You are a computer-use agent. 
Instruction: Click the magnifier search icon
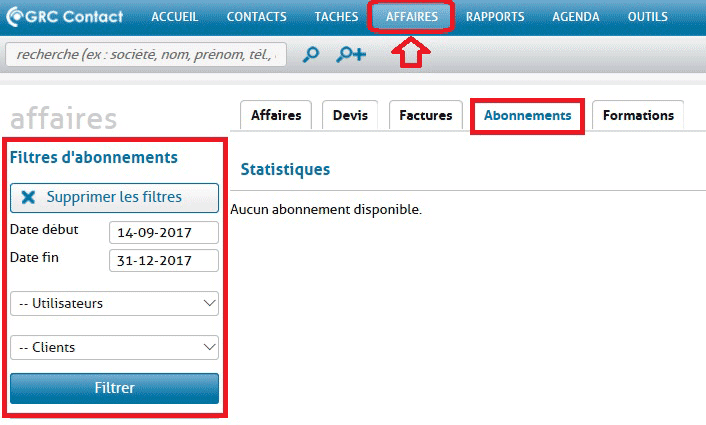click(311, 55)
